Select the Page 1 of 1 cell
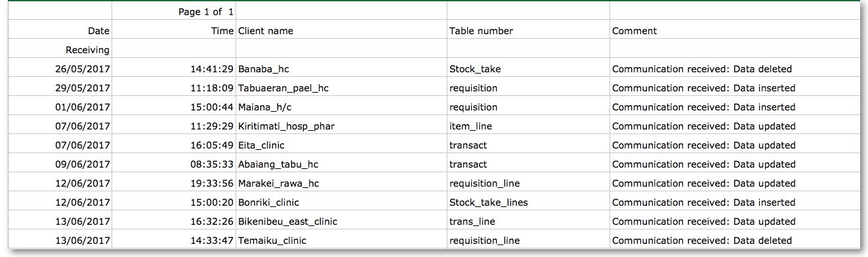Image resolution: width=868 pixels, height=257 pixels. tap(174, 12)
